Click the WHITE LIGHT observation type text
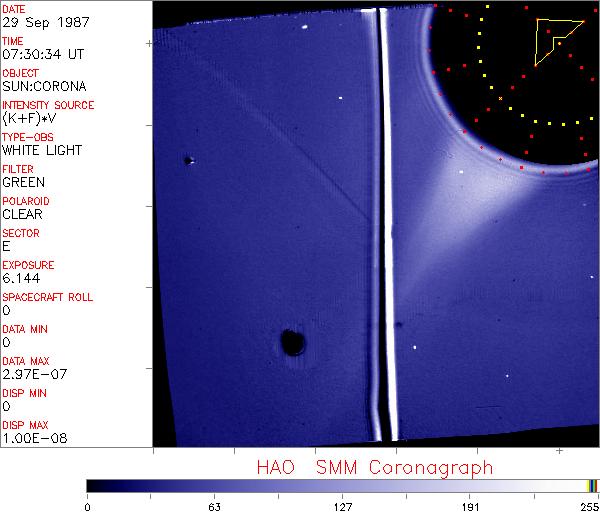Viewport: 600px width, 512px height. coord(42,150)
